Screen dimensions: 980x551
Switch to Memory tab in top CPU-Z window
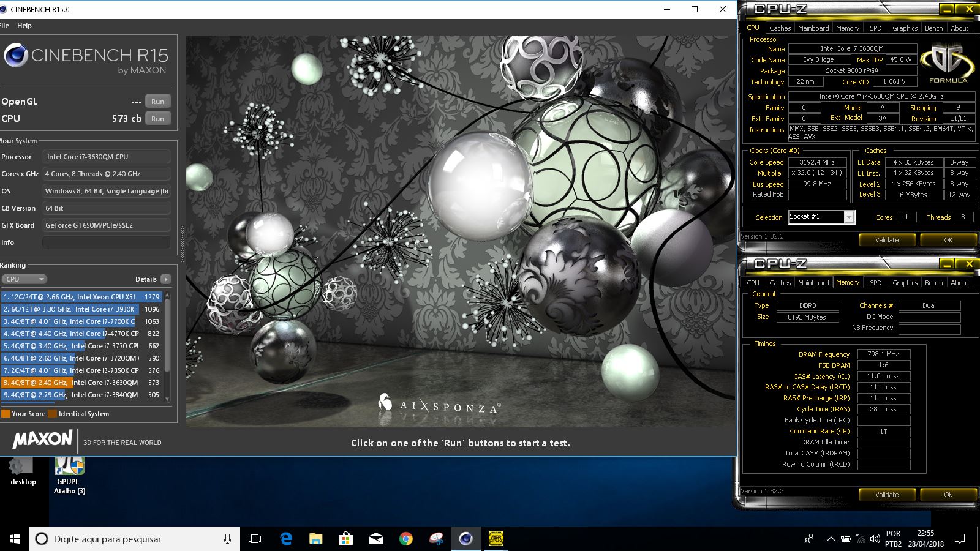point(848,28)
